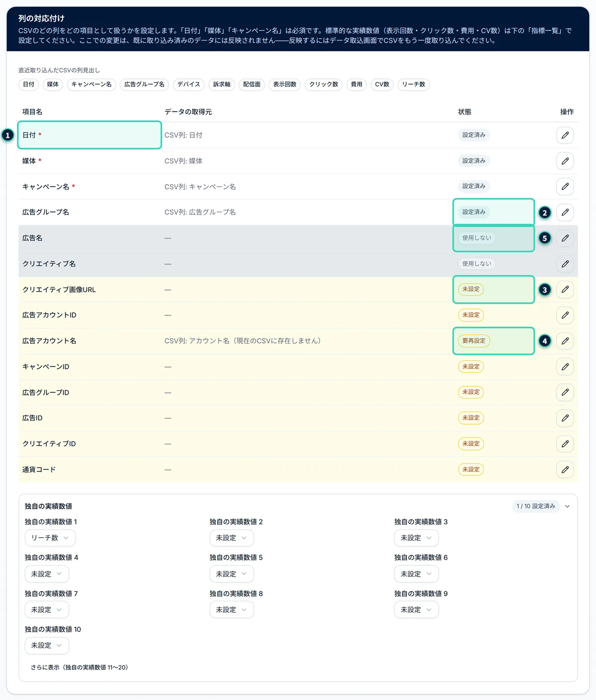Show 独自の実績数値 11〜20 via さらに表示
The image size is (596, 700).
click(79, 667)
